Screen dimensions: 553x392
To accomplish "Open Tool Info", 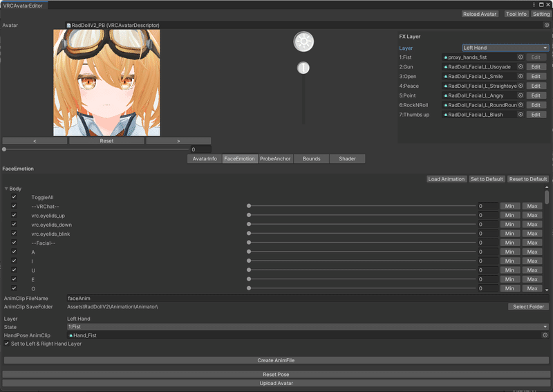I will (516, 14).
